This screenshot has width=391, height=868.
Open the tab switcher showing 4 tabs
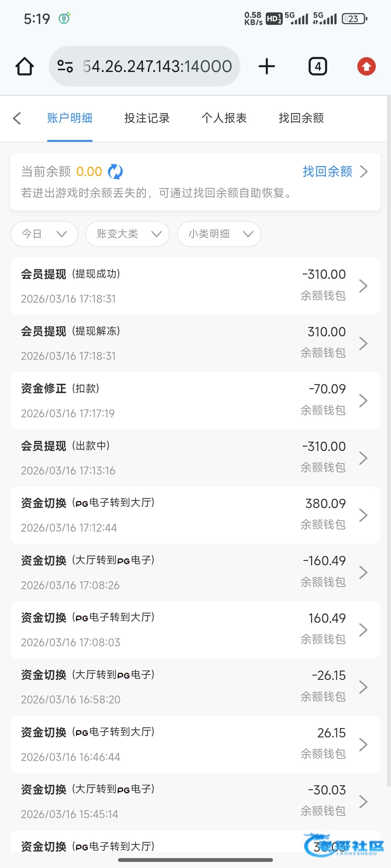coord(318,67)
